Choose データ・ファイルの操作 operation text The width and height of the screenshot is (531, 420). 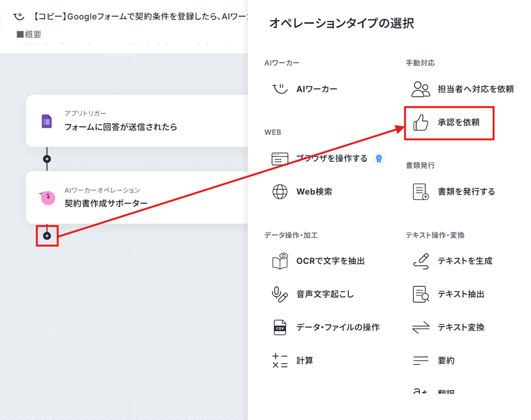(338, 327)
